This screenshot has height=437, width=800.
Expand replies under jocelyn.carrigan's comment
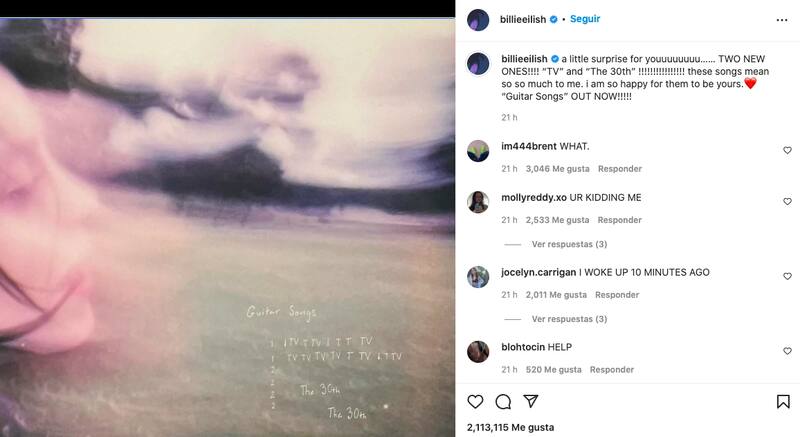click(569, 319)
